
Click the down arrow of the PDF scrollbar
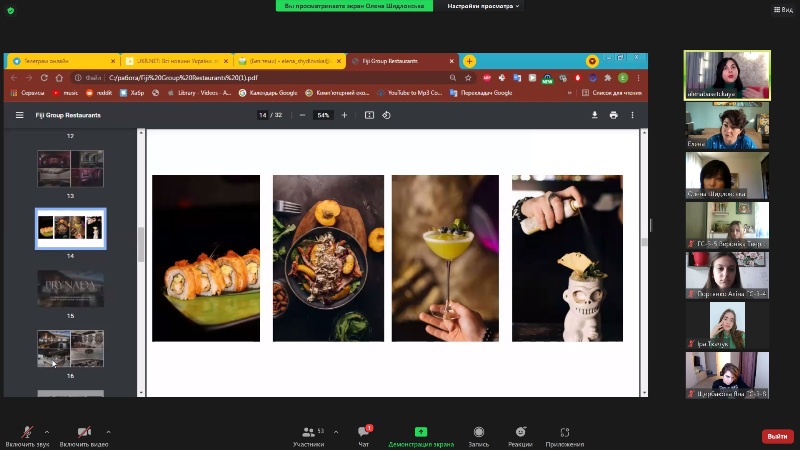pyautogui.click(x=644, y=393)
